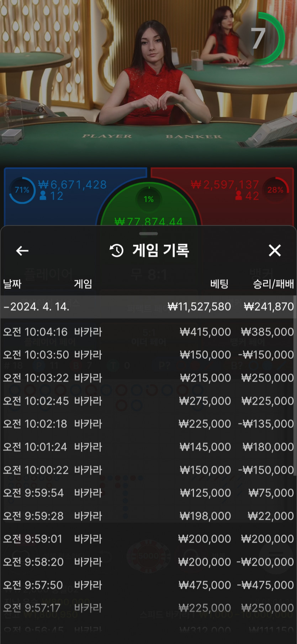Tap the back arrow in game history header
This screenshot has width=297, height=644.
coord(22,251)
